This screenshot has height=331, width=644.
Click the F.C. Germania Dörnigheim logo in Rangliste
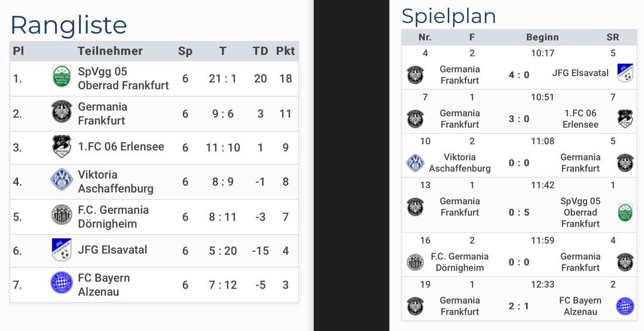coord(61,214)
